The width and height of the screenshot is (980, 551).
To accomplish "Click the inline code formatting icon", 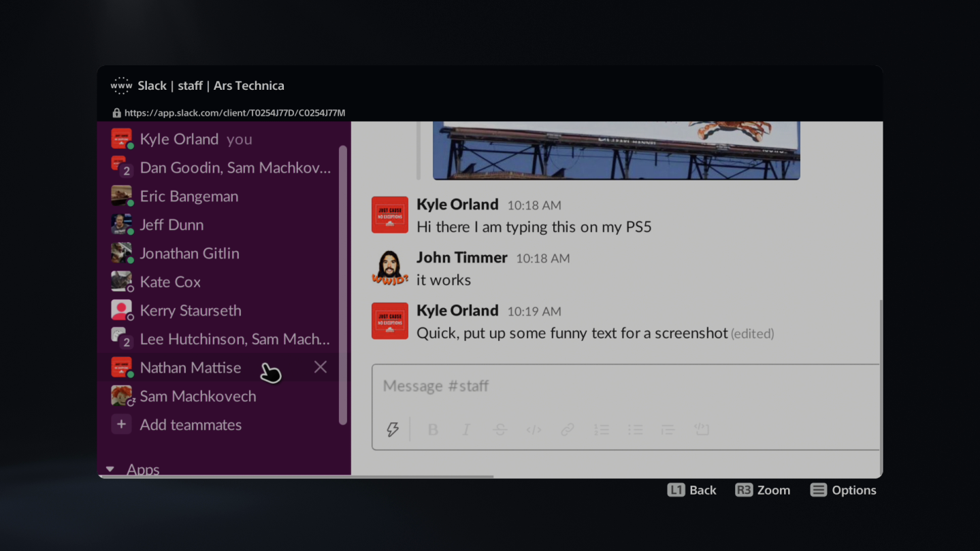I will 533,429.
